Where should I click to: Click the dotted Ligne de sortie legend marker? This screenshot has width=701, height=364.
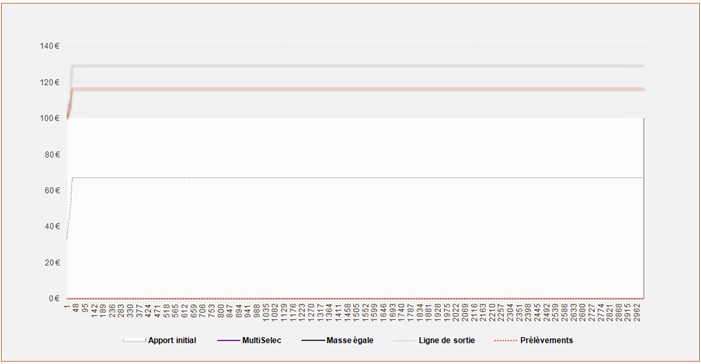(x=405, y=341)
